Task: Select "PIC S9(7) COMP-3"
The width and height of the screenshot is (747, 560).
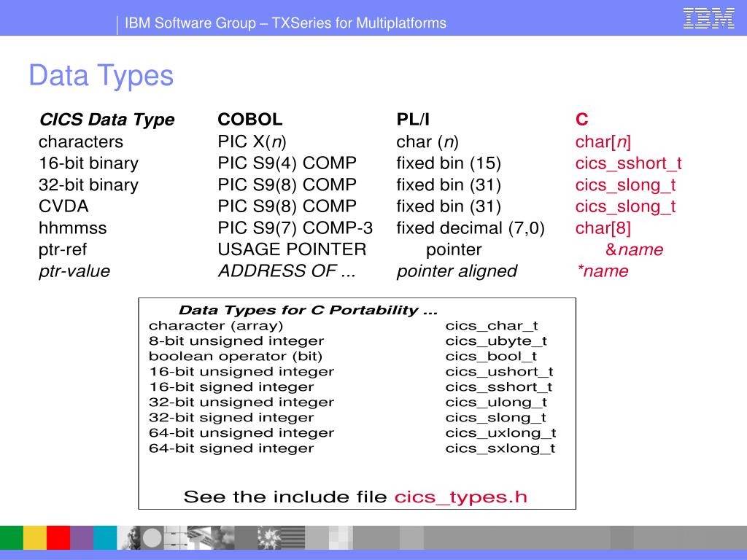Action: point(295,227)
